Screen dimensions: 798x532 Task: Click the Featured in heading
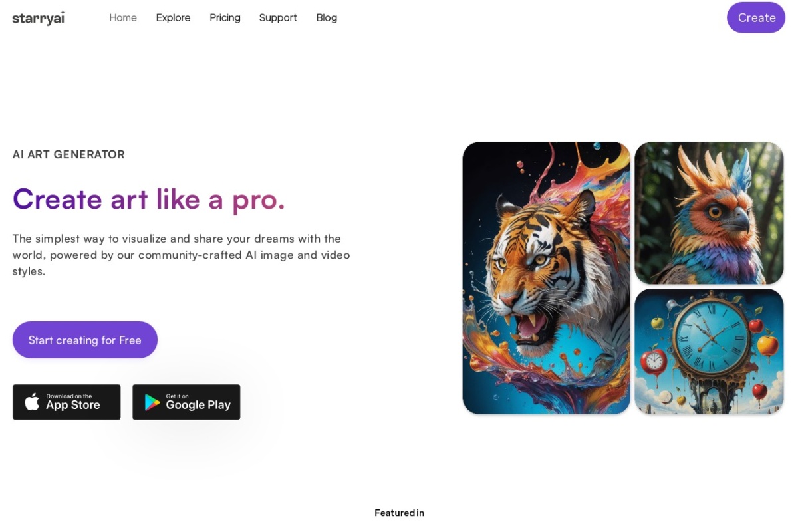pos(399,513)
